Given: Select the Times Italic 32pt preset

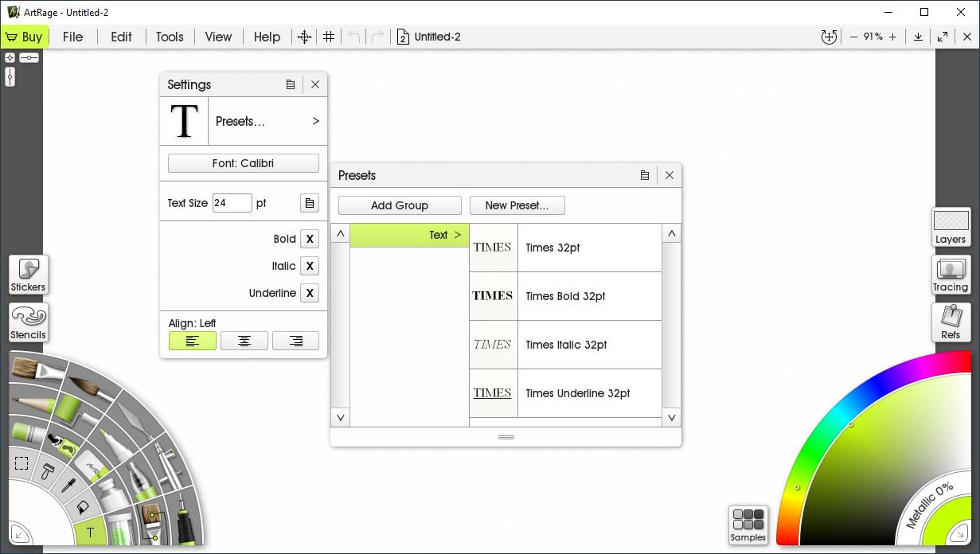Looking at the screenshot, I should 565,345.
